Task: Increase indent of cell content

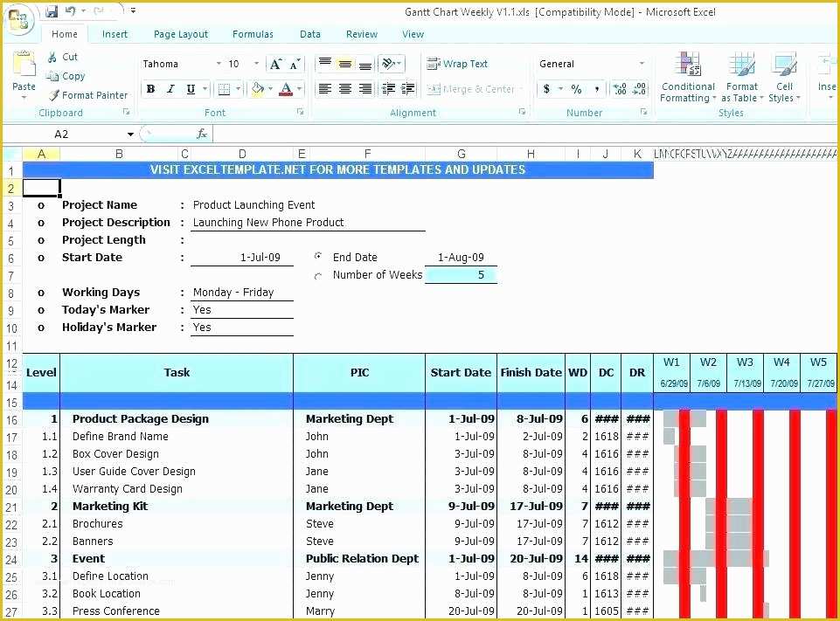Action: coord(407,89)
